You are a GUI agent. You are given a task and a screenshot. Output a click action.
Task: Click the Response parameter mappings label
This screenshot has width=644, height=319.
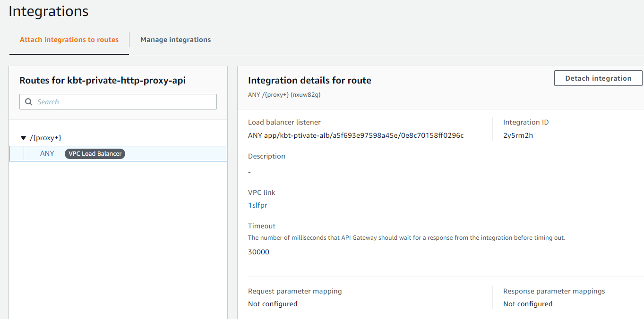coord(554,291)
